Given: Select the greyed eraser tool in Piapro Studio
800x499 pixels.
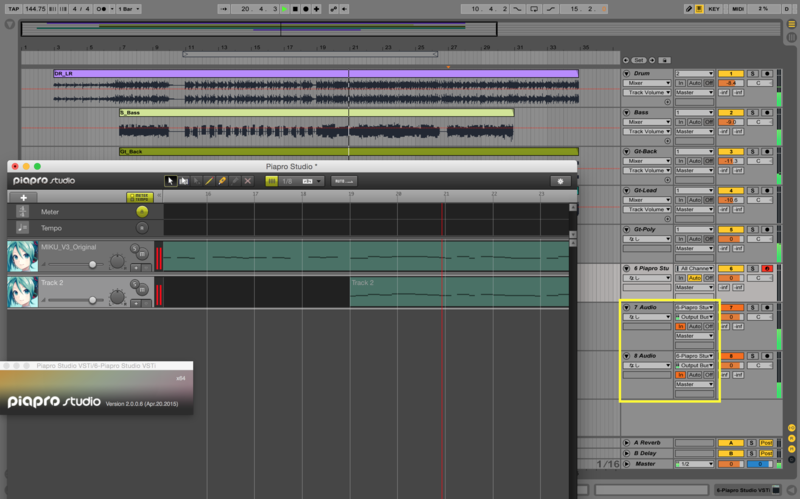Looking at the screenshot, I should pyautogui.click(x=235, y=181).
